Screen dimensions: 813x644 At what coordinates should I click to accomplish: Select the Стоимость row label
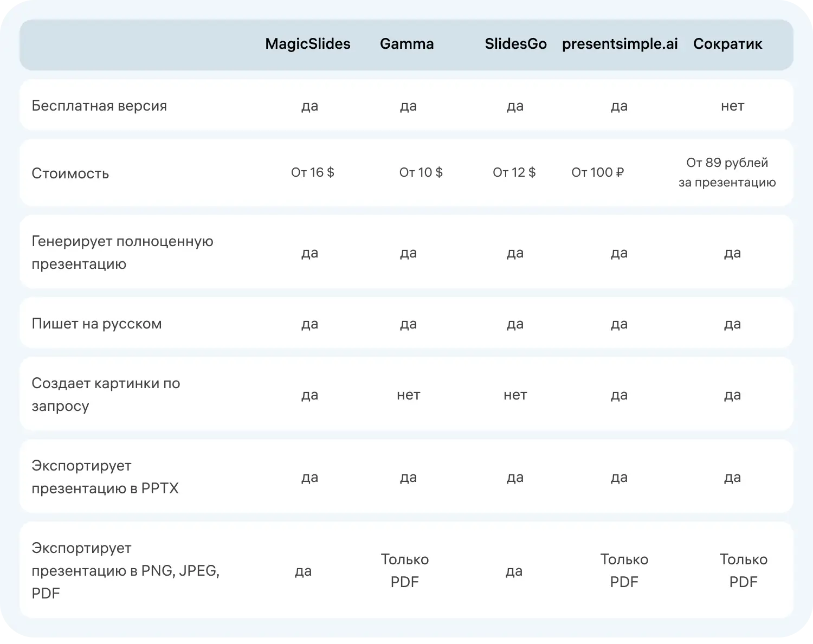pos(70,173)
